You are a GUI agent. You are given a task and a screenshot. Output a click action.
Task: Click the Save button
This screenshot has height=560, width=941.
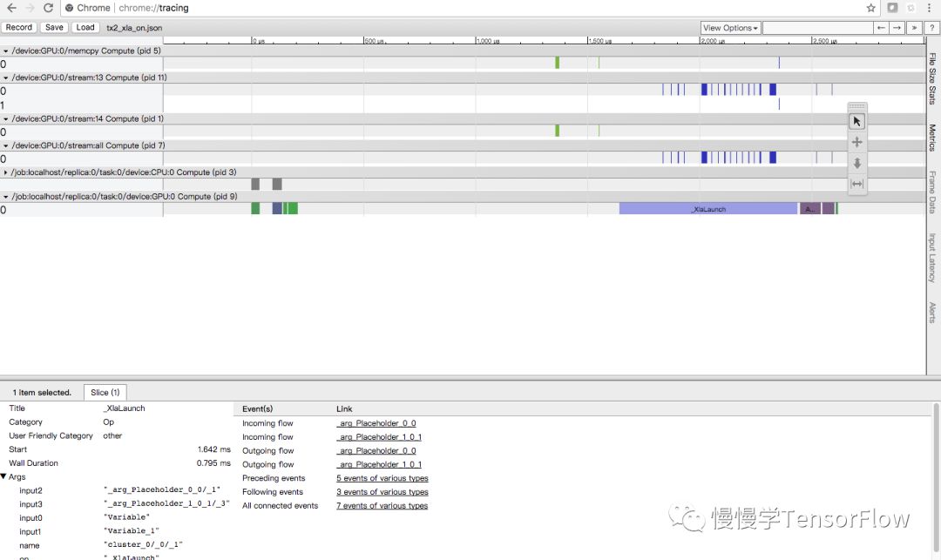tap(54, 28)
